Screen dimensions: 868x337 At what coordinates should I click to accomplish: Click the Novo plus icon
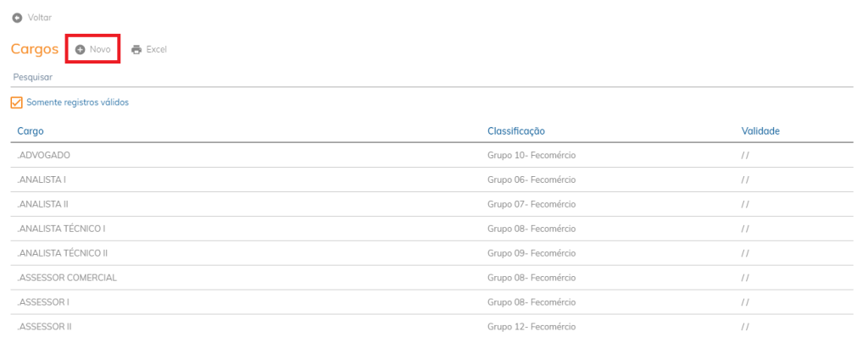tap(81, 50)
